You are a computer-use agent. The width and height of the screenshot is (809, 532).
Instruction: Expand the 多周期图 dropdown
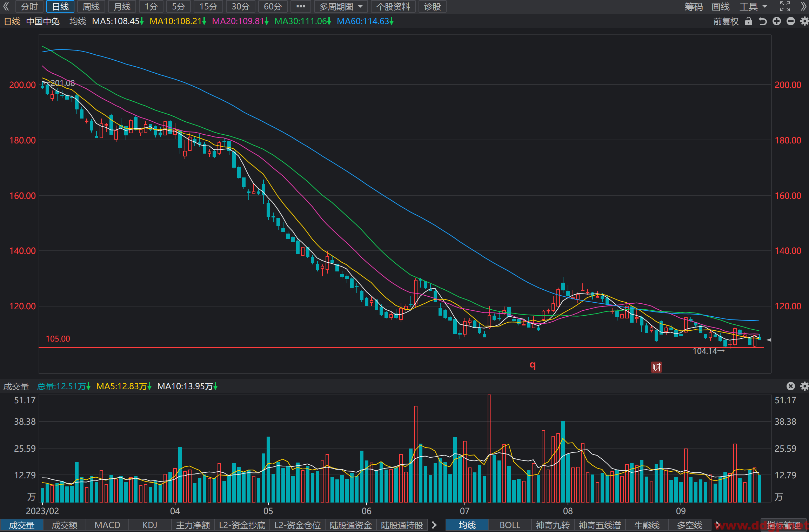[x=341, y=6]
